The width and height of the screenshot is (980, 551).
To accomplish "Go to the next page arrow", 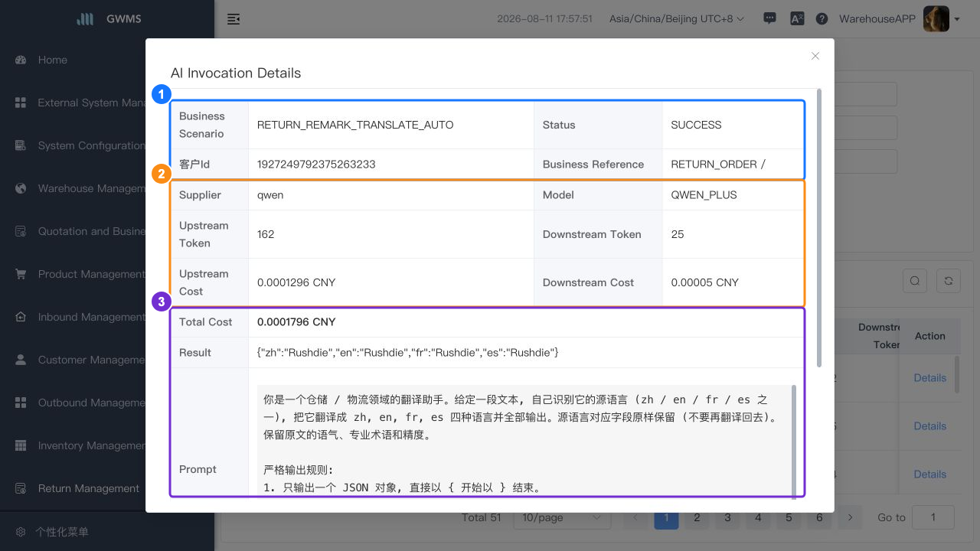I will pos(850,517).
